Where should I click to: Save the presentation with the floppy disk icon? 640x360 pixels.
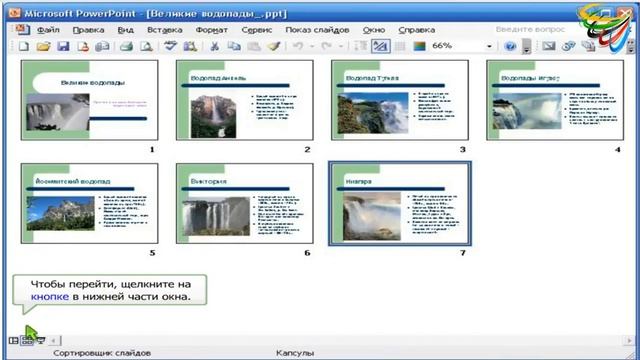pyautogui.click(x=63, y=46)
